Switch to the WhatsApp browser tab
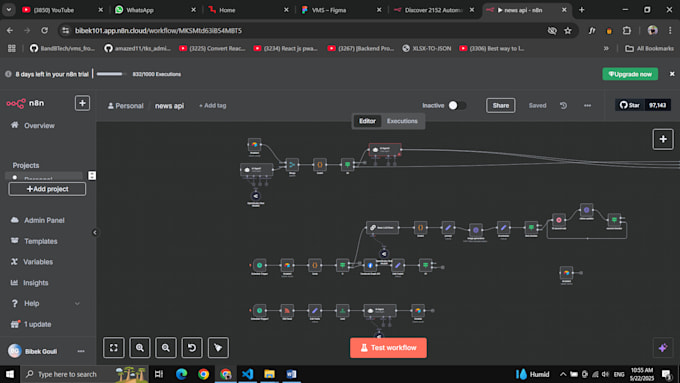 coord(155,10)
